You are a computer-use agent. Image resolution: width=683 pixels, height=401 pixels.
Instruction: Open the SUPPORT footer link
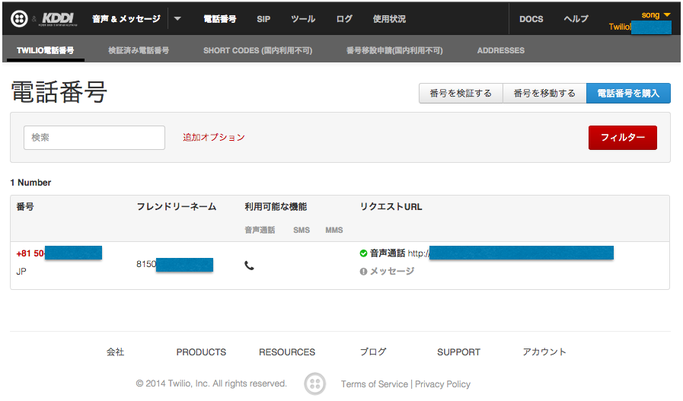click(x=459, y=352)
